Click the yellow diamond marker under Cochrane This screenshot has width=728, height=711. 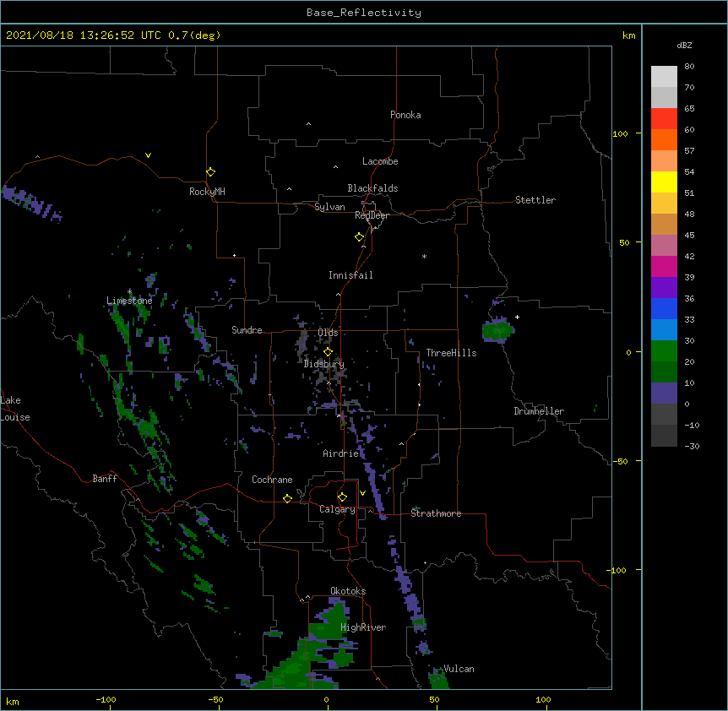[287, 498]
